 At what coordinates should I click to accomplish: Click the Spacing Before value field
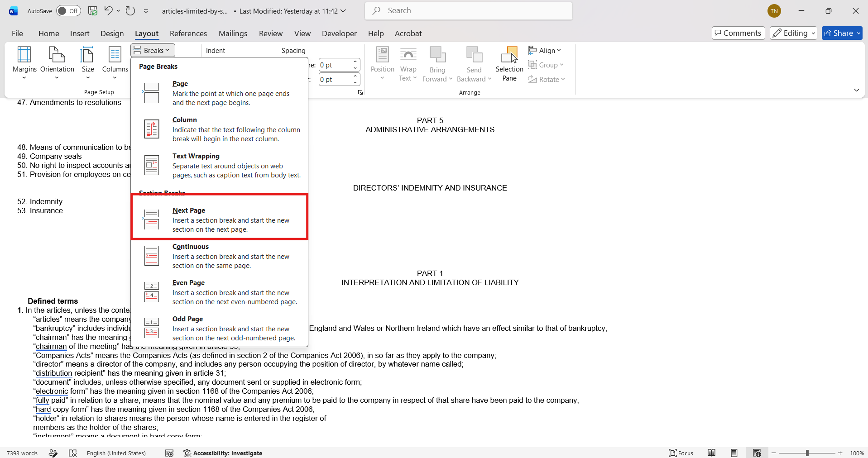(335, 65)
